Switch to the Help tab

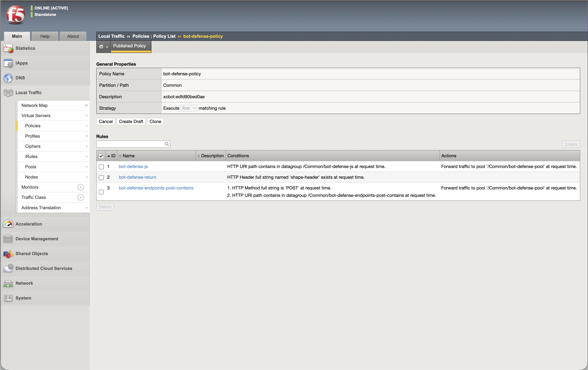[x=45, y=36]
